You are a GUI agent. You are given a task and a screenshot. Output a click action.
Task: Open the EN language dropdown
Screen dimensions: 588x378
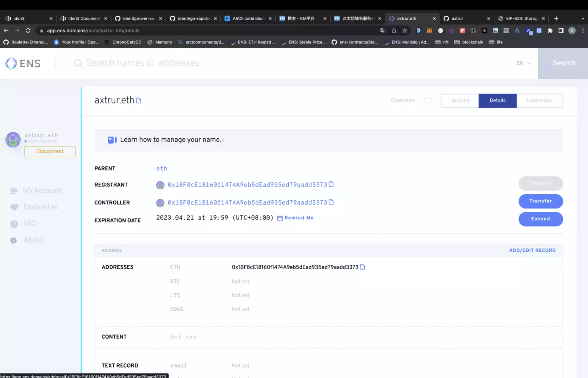[x=524, y=63]
